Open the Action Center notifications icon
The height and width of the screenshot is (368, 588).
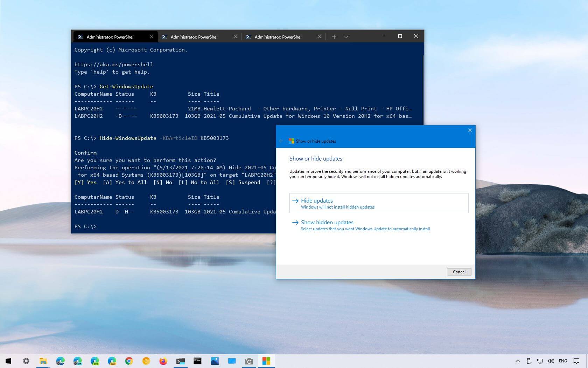click(x=576, y=361)
